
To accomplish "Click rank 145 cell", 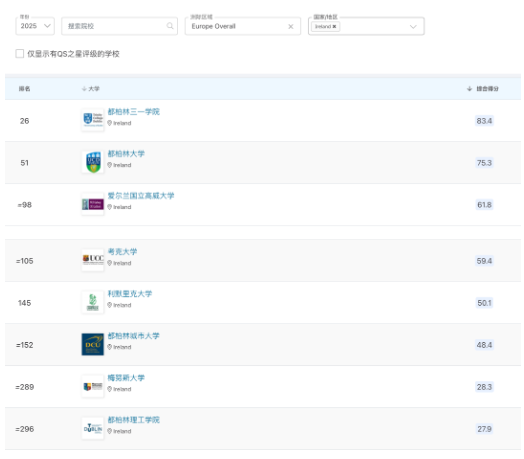I will pyautogui.click(x=24, y=303).
